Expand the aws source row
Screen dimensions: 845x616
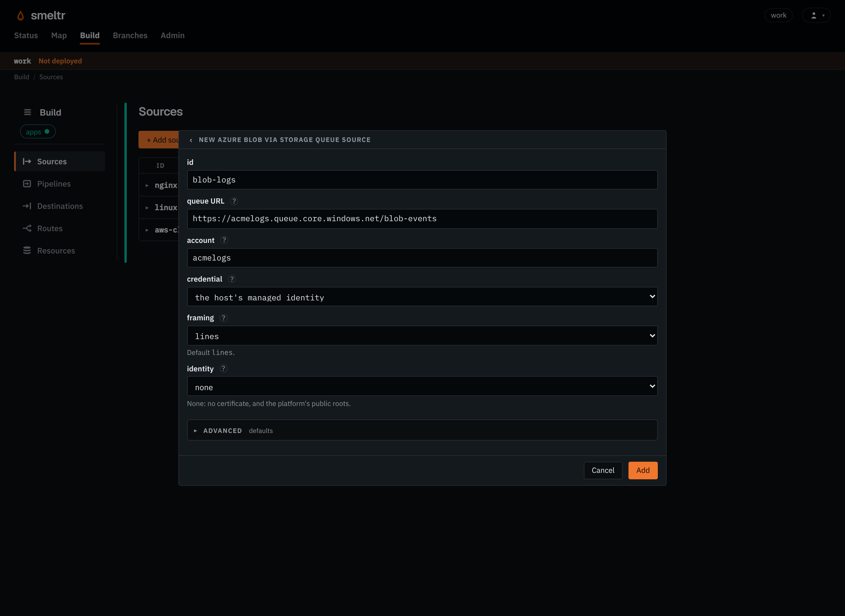[x=147, y=230]
